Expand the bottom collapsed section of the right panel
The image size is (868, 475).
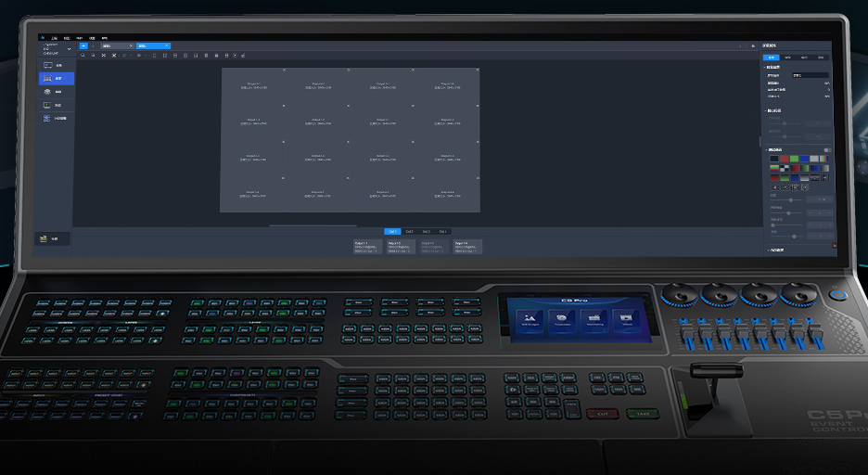pos(768,250)
